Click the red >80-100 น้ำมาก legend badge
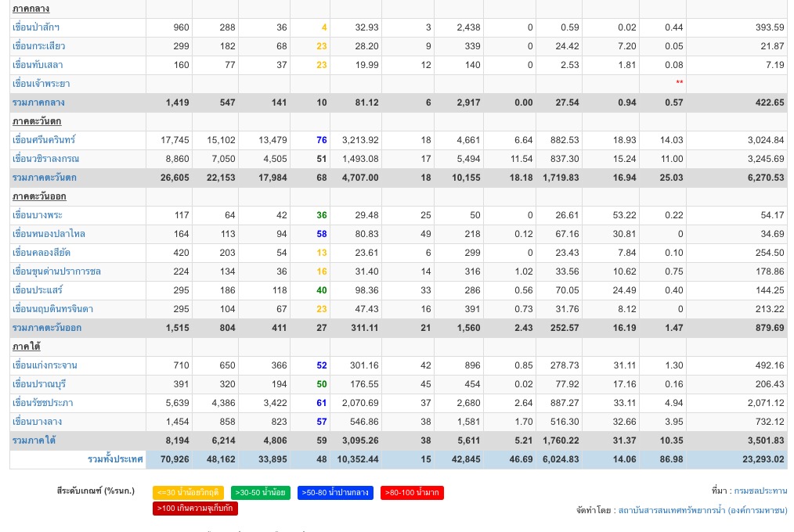 [412, 493]
